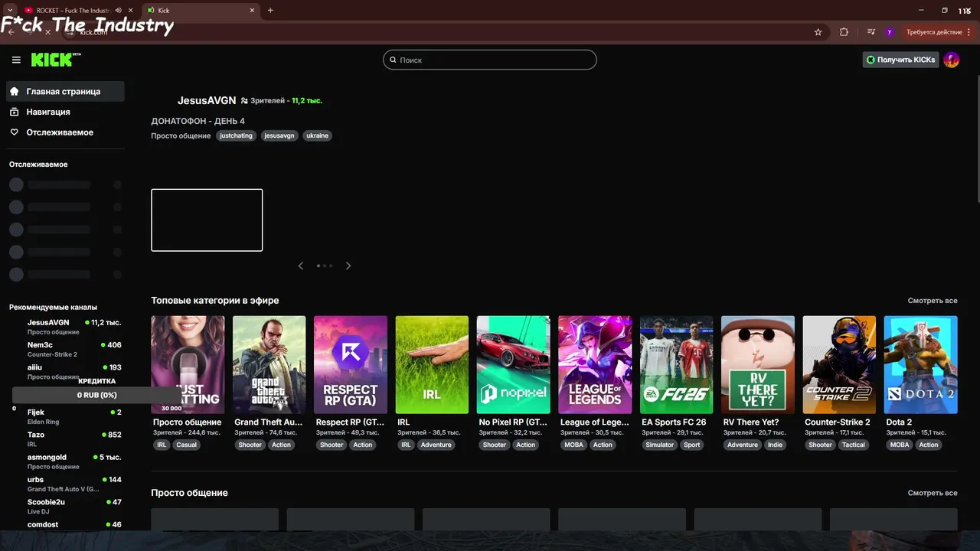Image resolution: width=980 pixels, height=551 pixels.
Task: Open Отслеживаемое in the sidebar
Action: [65, 132]
